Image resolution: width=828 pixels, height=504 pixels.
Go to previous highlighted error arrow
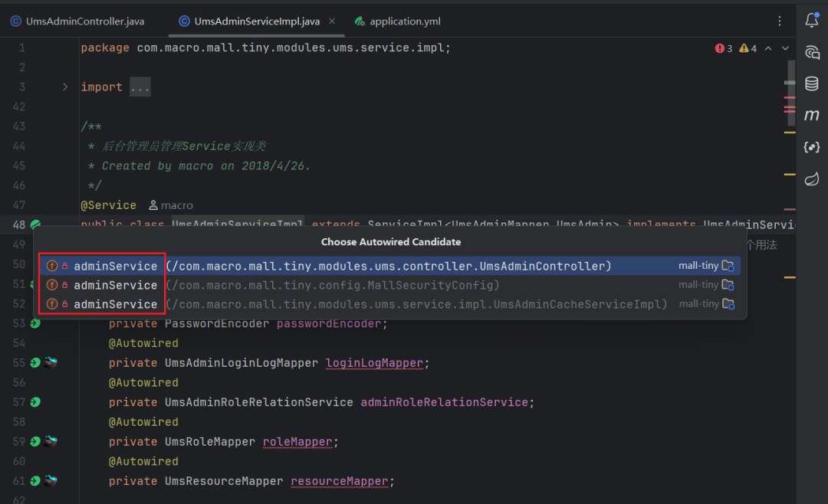coord(770,48)
